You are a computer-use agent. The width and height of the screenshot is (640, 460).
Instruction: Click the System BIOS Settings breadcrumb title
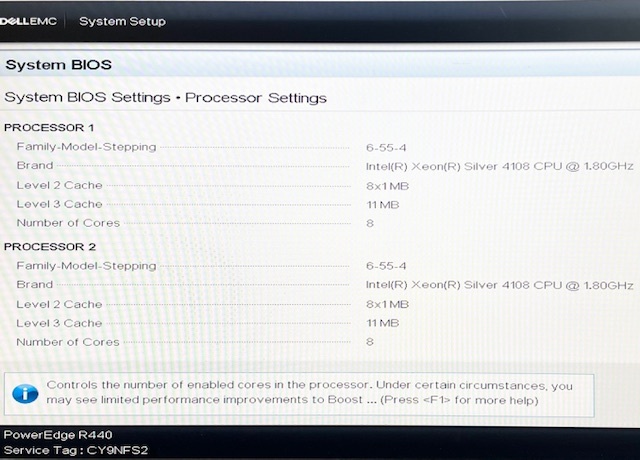(x=165, y=98)
